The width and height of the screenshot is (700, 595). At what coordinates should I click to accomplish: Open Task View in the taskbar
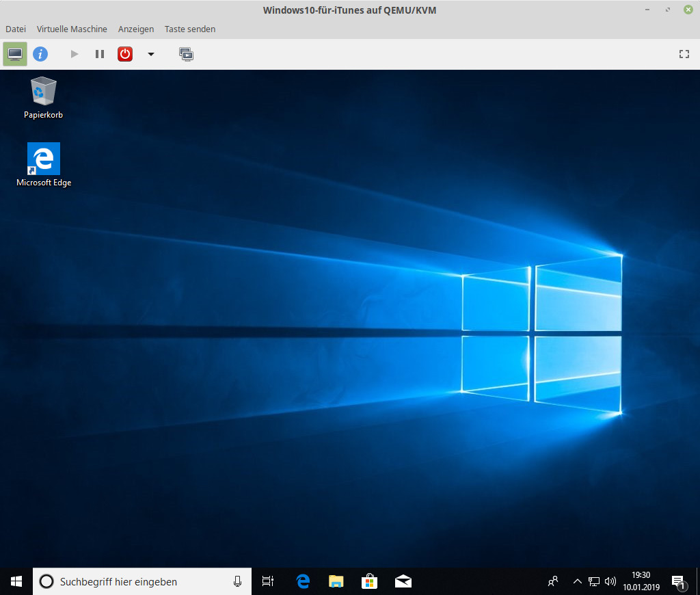click(268, 581)
